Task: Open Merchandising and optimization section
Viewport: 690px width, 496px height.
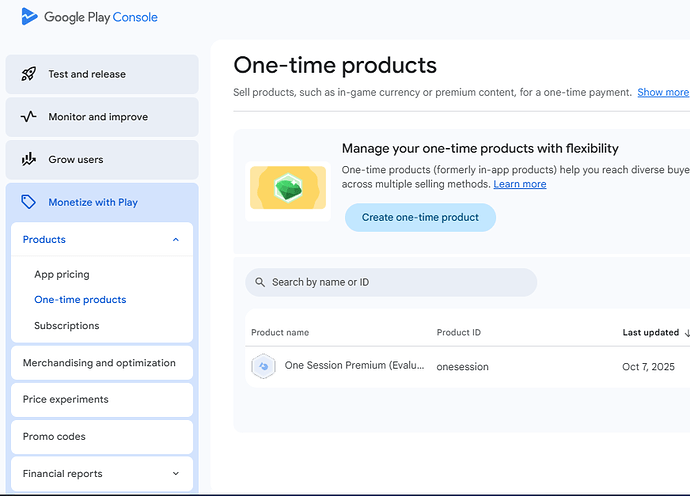Action: pos(102,363)
